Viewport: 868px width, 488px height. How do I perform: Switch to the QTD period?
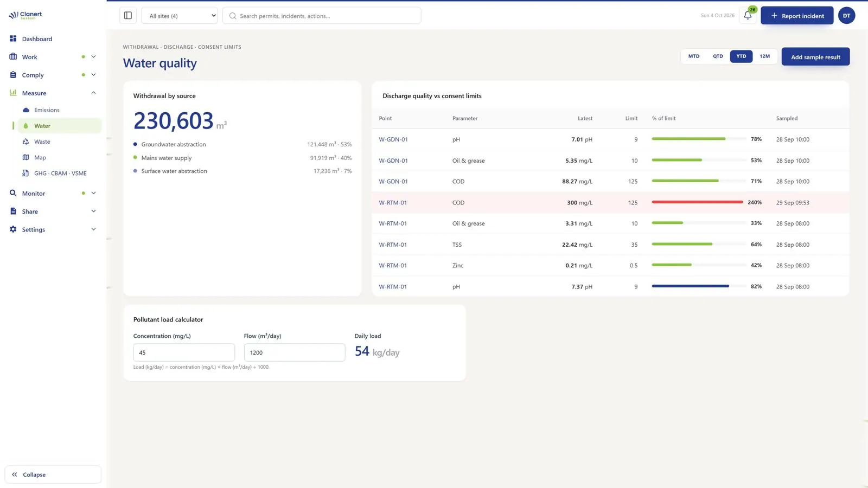[718, 56]
